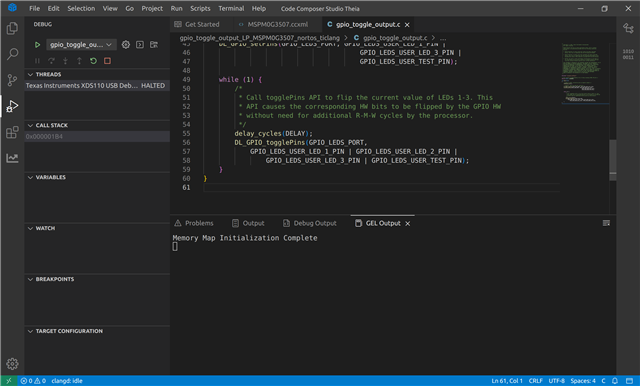Click the Step Into debug control
The image size is (640, 386).
pos(65,61)
